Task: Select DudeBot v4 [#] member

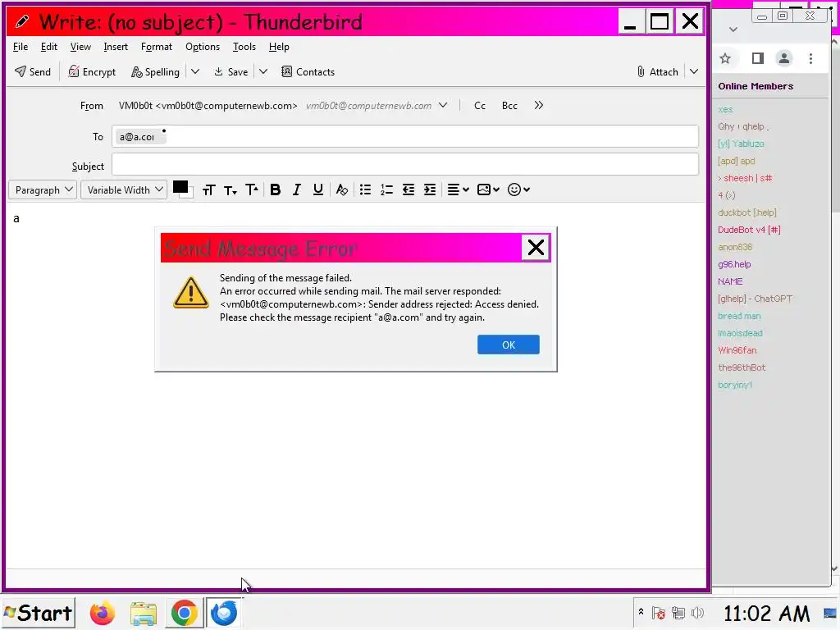Action: click(749, 230)
